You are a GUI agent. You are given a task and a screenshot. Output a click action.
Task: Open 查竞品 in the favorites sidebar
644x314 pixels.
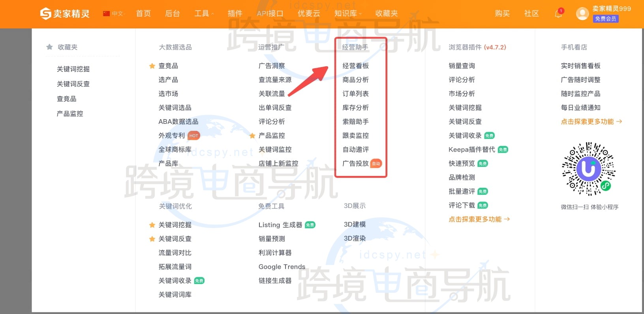pos(67,99)
